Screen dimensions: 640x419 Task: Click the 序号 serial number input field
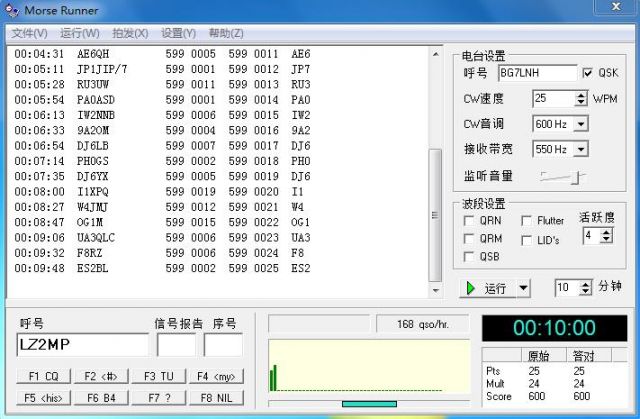click(223, 345)
